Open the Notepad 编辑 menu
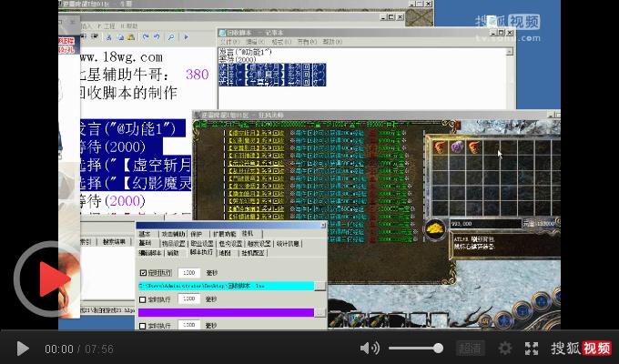Image resolution: width=619 pixels, height=364 pixels. (256, 42)
